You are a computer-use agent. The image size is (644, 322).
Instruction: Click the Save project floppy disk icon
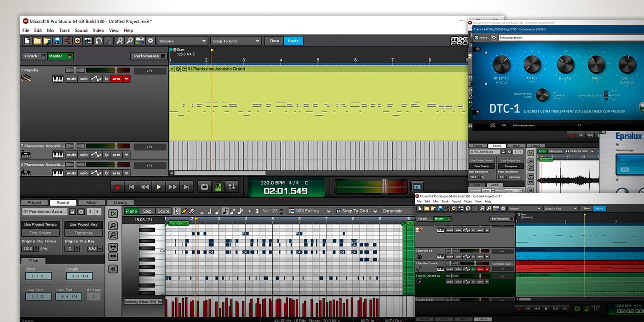(57, 41)
